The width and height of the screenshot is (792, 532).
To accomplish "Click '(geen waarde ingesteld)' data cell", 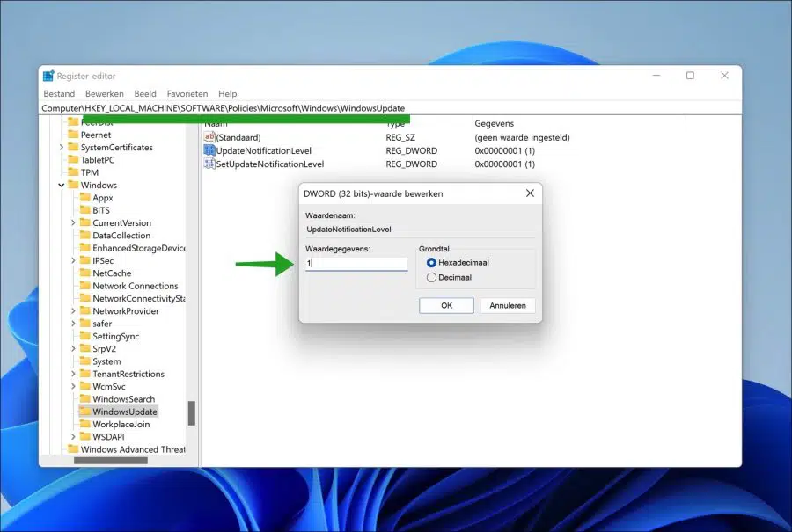I will (522, 137).
